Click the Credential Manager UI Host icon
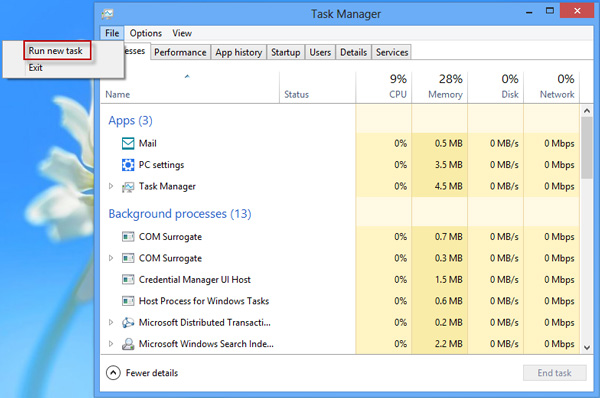The height and width of the screenshot is (398, 600). click(x=128, y=280)
